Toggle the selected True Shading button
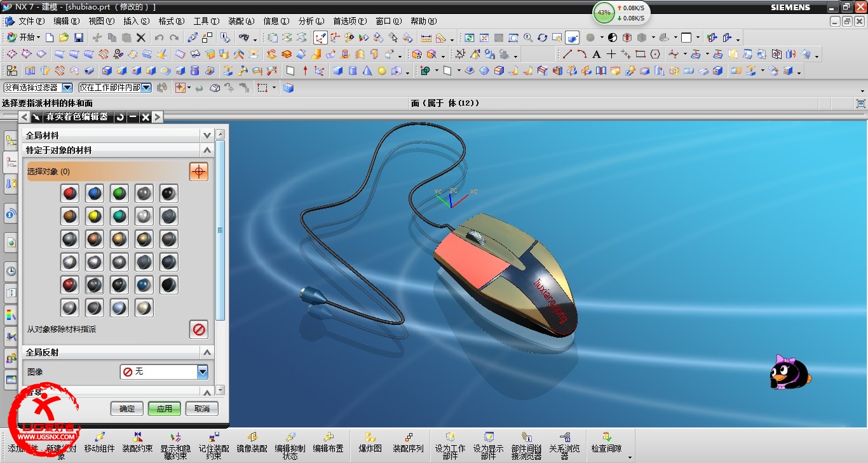 (x=572, y=38)
